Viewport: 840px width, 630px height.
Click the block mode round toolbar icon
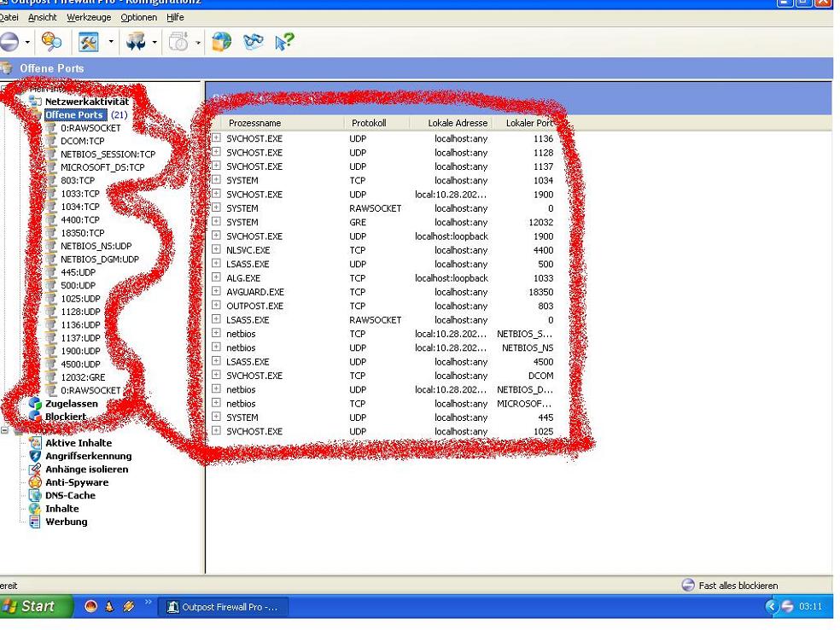click(x=9, y=42)
